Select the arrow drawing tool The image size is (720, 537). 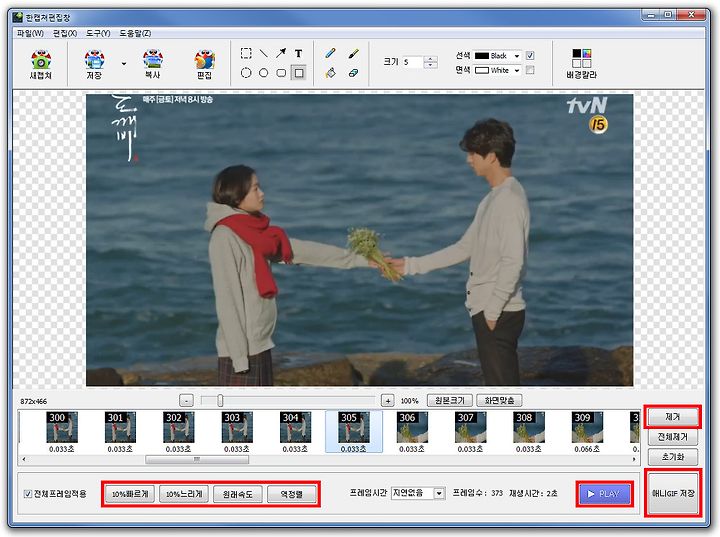(x=281, y=53)
